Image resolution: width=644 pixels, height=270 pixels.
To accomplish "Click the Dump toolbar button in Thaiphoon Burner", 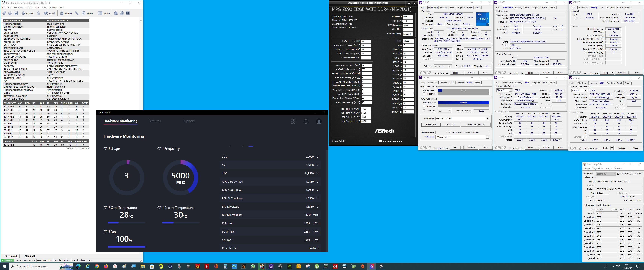I will [104, 13].
